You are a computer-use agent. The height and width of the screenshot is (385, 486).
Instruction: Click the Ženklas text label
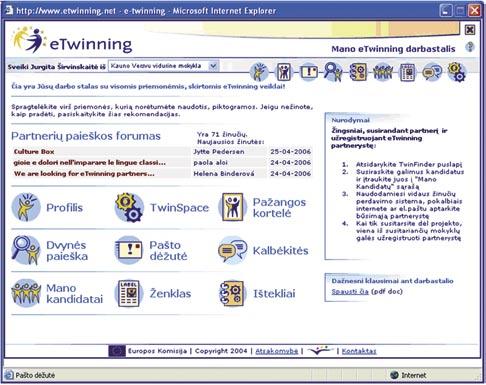[x=170, y=294]
